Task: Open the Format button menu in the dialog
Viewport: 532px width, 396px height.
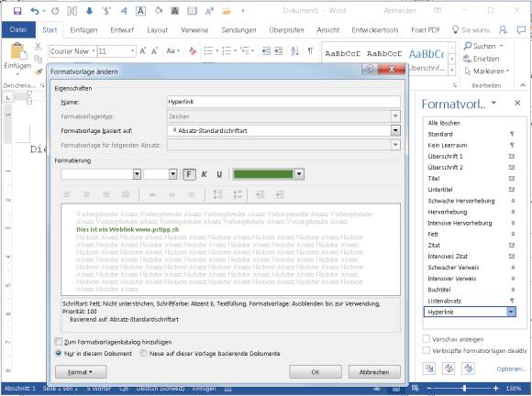Action: pyautogui.click(x=81, y=372)
